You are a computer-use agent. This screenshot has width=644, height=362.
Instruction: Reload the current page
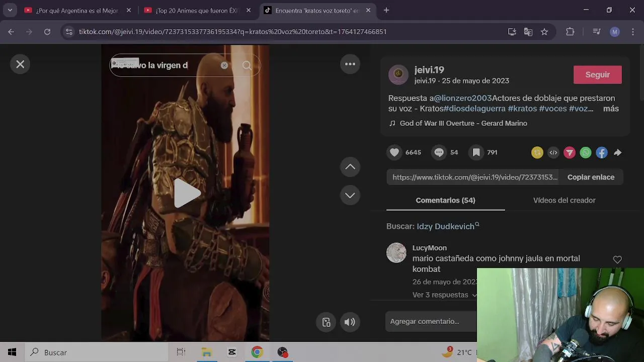[47, 32]
